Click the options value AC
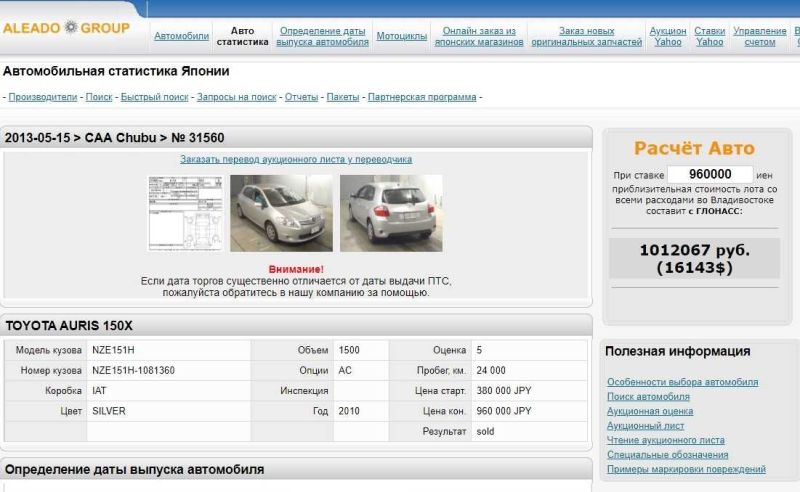This screenshot has height=492, width=800. (345, 371)
